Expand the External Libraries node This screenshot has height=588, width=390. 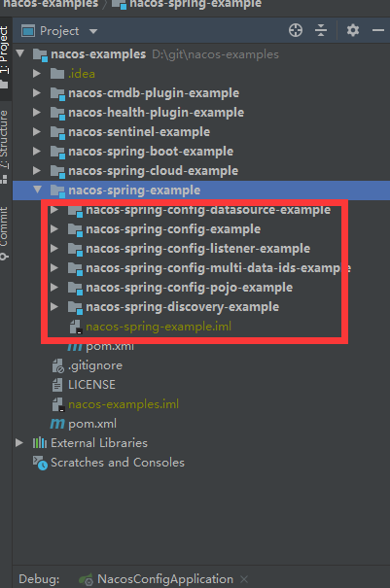pyautogui.click(x=19, y=443)
